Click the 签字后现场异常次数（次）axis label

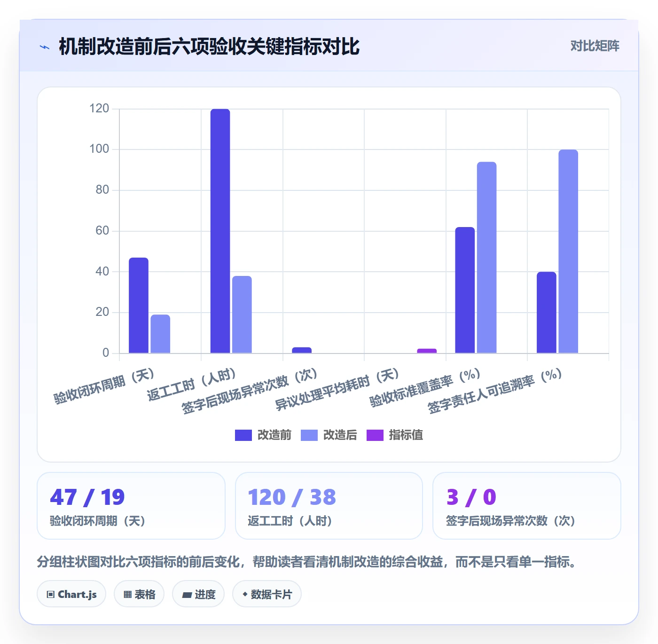pos(250,392)
